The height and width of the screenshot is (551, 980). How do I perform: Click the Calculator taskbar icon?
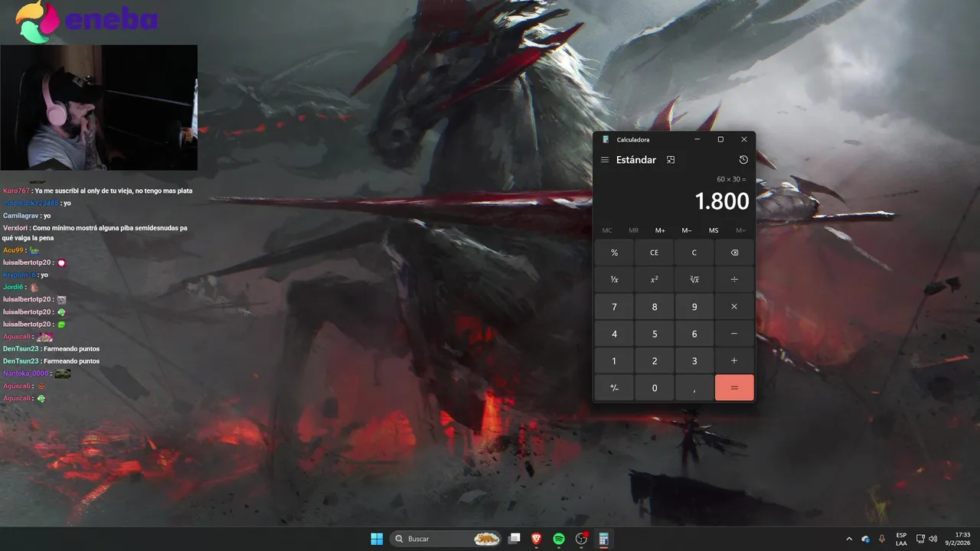click(x=604, y=539)
